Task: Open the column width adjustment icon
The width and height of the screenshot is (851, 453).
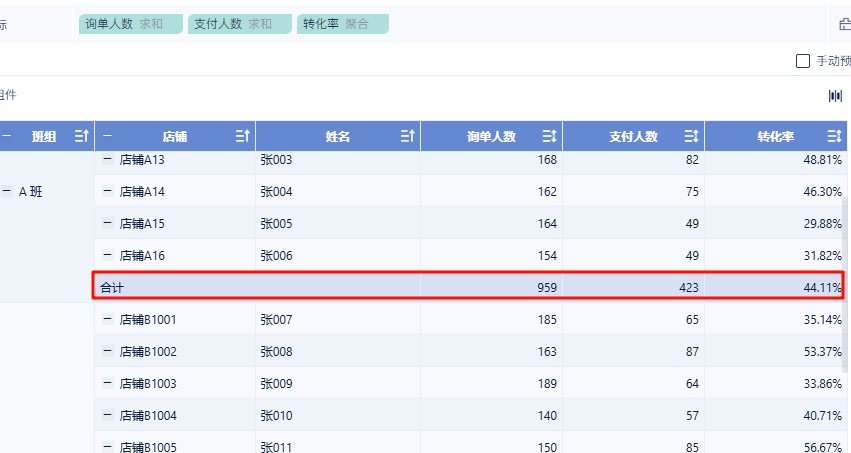Action: pos(835,96)
